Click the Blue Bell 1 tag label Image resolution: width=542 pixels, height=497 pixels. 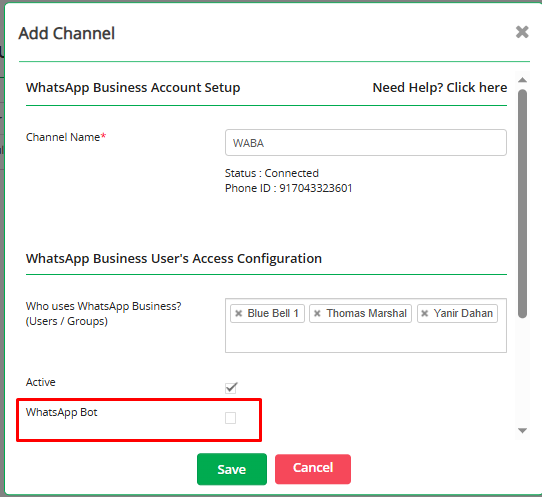click(x=273, y=313)
